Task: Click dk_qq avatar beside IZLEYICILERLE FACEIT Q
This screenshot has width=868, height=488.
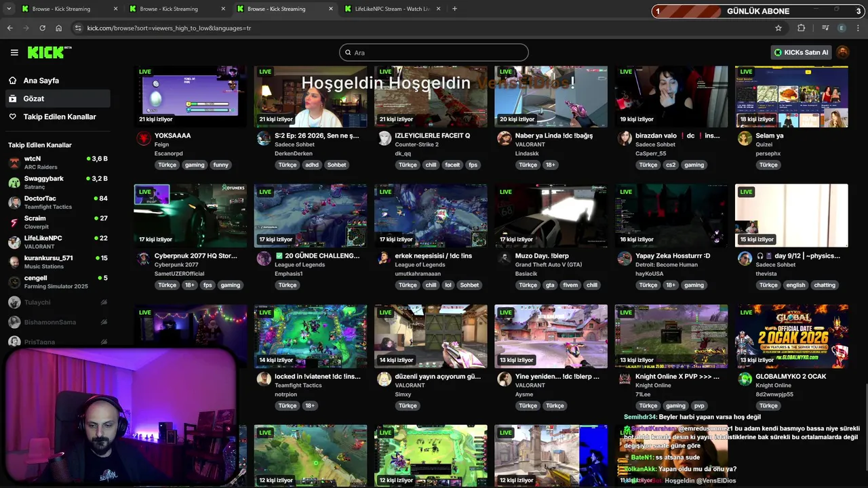Action: pos(384,138)
